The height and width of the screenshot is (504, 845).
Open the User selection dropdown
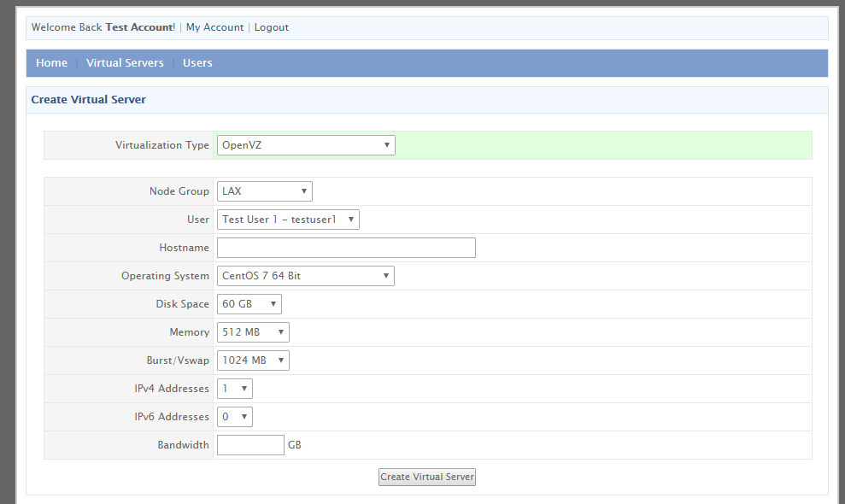[288, 220]
